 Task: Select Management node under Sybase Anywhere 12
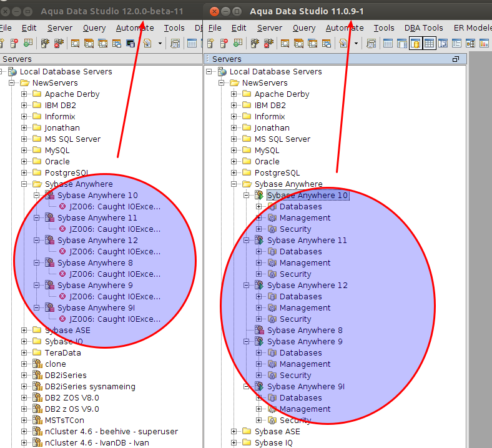[x=305, y=308]
